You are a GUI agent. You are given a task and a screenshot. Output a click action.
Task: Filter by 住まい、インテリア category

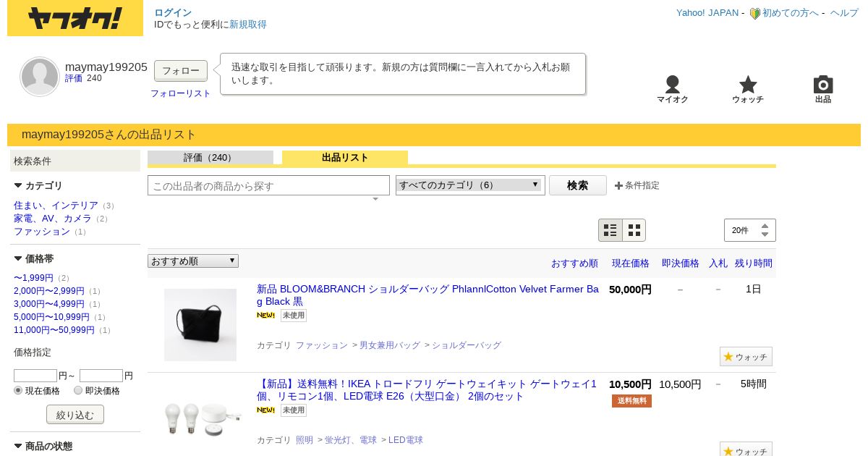pyautogui.click(x=56, y=206)
